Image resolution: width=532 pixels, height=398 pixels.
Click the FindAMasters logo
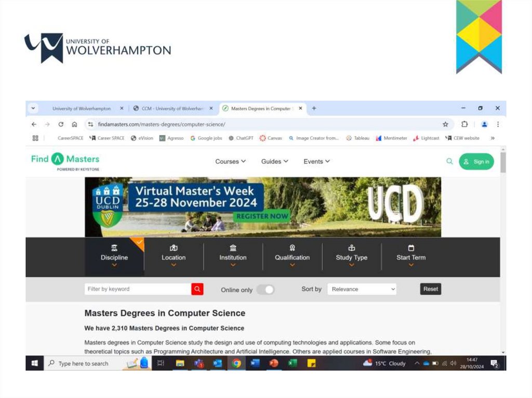coord(65,161)
